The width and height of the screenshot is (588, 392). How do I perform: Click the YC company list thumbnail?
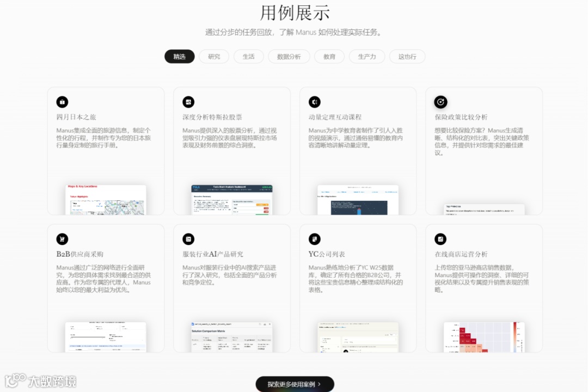358,337
